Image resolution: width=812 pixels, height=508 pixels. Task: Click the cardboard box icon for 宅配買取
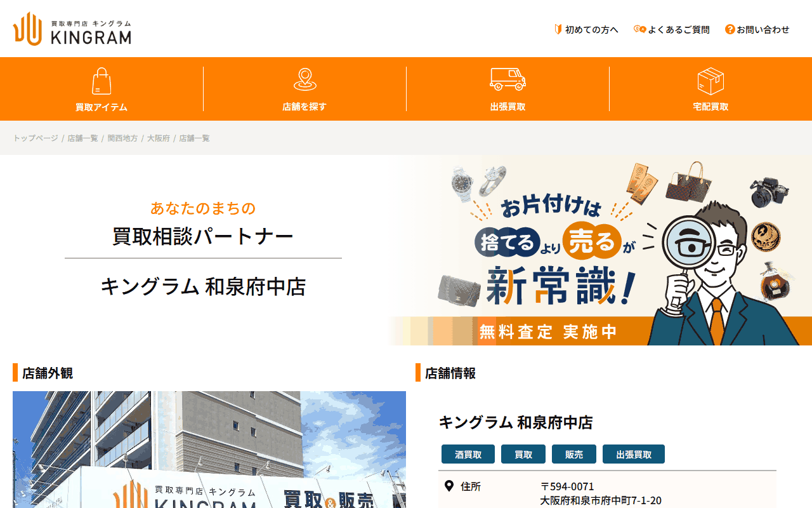pyautogui.click(x=710, y=81)
